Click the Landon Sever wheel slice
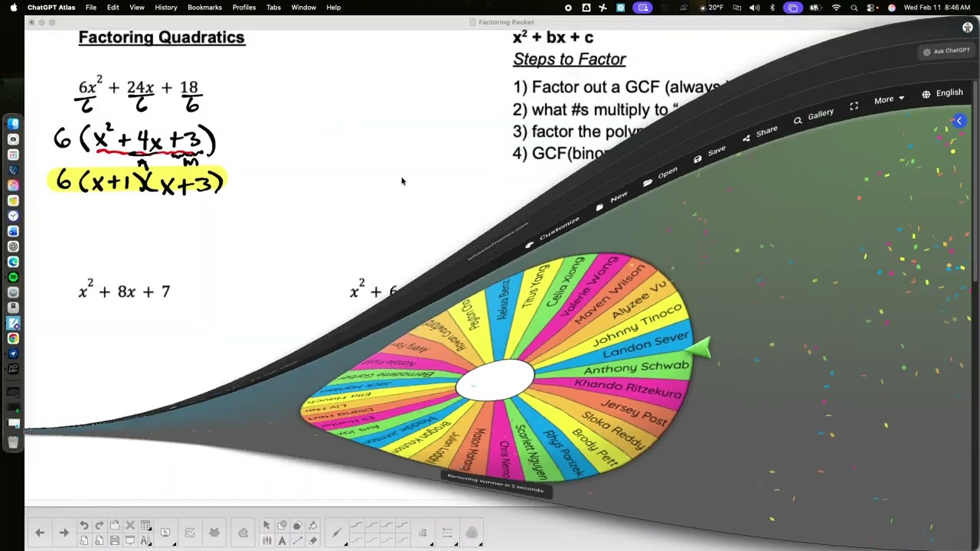This screenshot has height=551, width=980. click(645, 346)
